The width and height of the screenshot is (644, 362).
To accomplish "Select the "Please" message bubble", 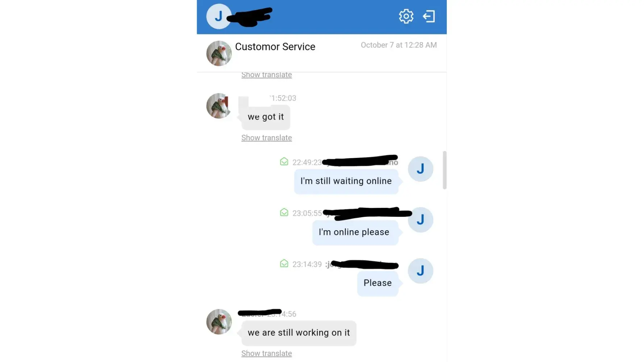I will coord(378,283).
